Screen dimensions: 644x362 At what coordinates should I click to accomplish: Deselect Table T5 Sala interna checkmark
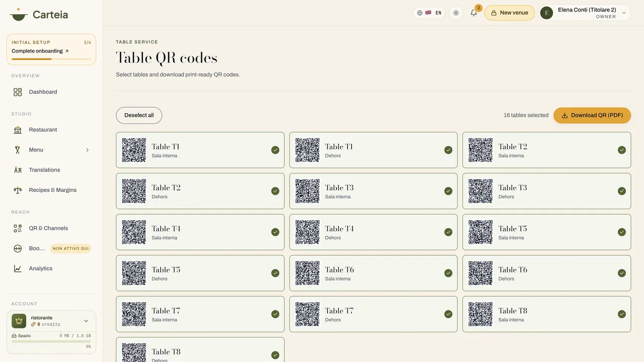[x=622, y=232]
